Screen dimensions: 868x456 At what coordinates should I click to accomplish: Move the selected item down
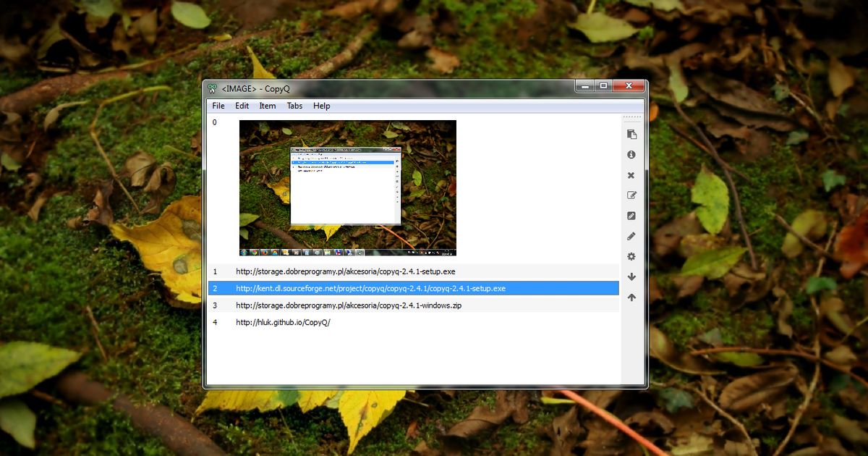[x=631, y=276]
